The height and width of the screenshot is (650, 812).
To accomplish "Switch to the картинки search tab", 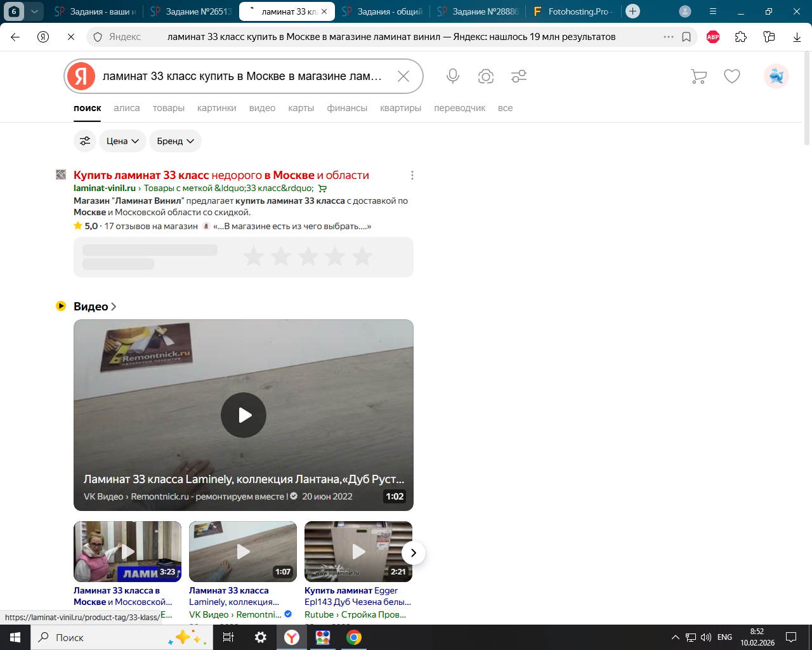I will pos(216,108).
